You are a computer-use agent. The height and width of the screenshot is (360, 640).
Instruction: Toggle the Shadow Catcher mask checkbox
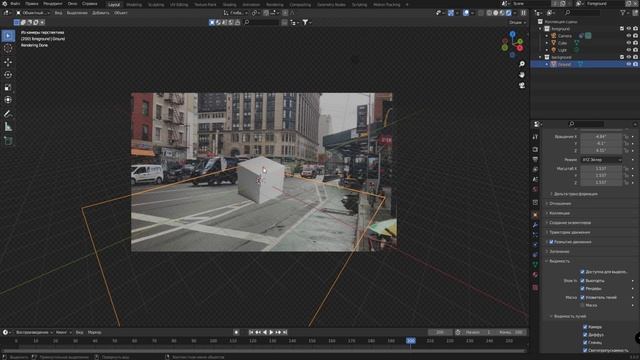582,297
